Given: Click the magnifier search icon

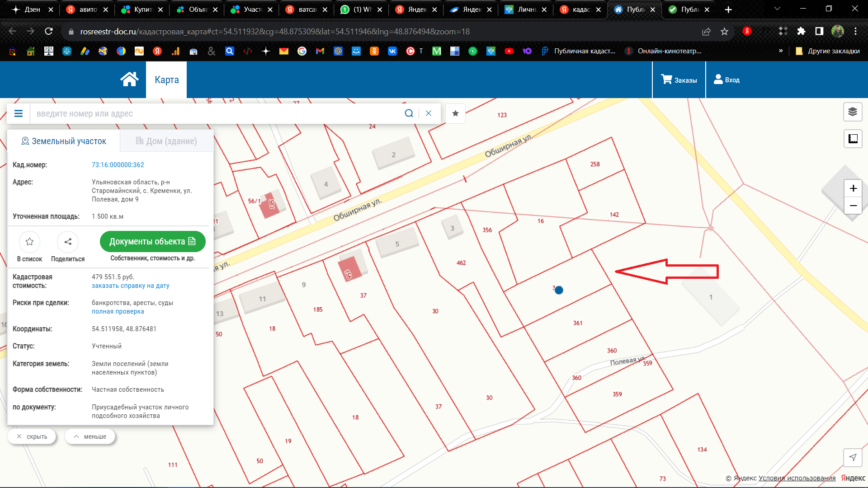Looking at the screenshot, I should click(x=409, y=113).
